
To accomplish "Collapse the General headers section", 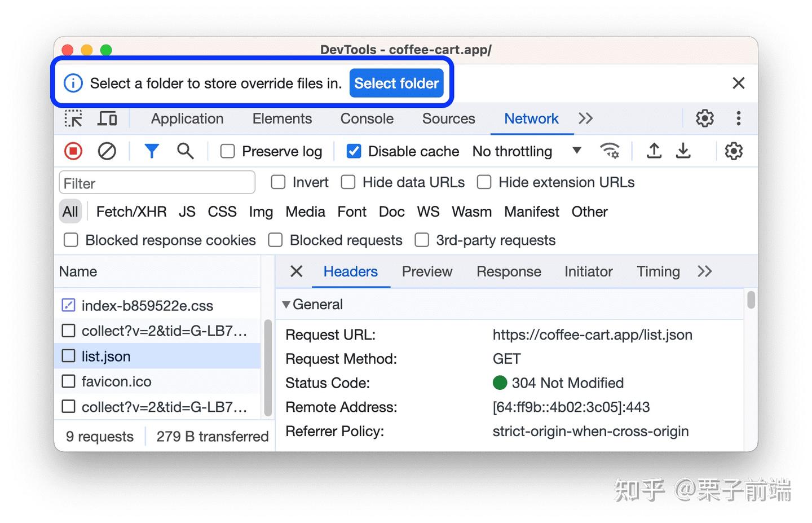I will 286,305.
